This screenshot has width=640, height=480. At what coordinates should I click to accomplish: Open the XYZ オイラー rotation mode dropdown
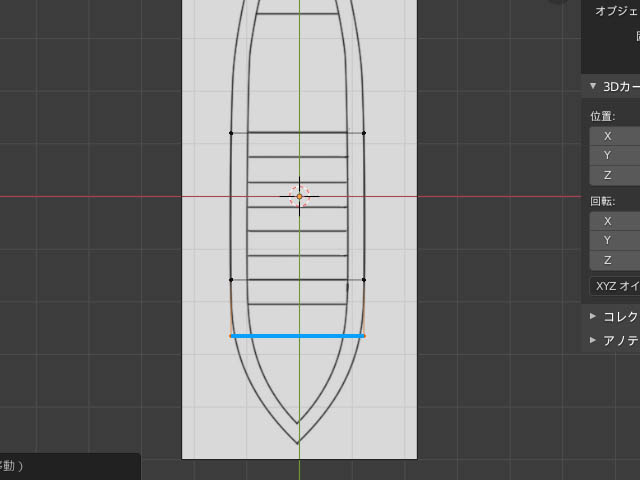pos(615,286)
